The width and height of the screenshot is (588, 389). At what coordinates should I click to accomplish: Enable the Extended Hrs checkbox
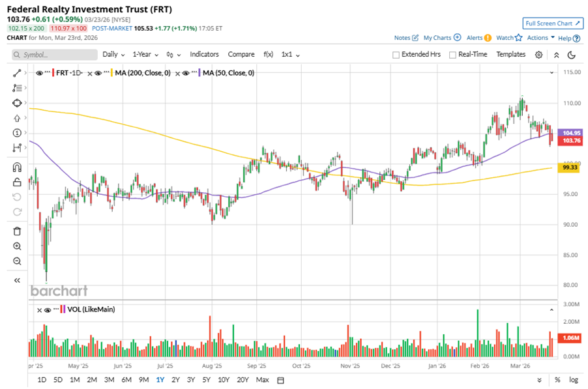point(396,55)
